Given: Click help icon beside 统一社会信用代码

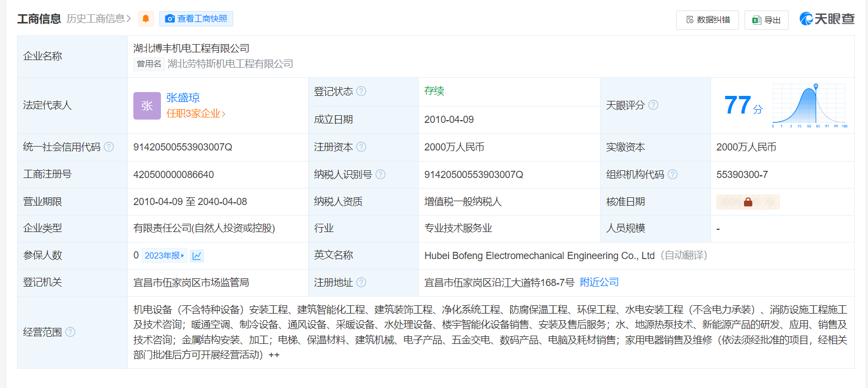Looking at the screenshot, I should coord(109,147).
